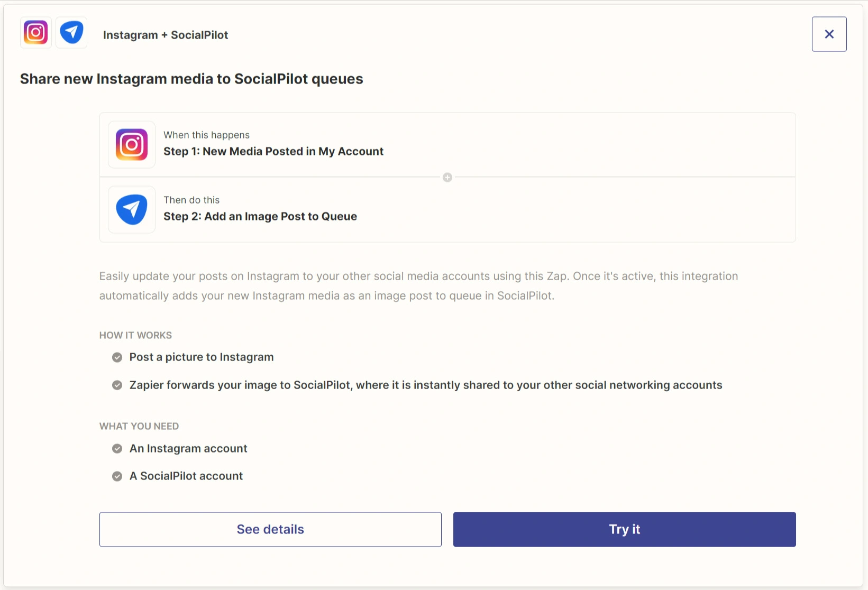Click the WHAT YOU NEED heading
868x590 pixels.
coord(139,426)
